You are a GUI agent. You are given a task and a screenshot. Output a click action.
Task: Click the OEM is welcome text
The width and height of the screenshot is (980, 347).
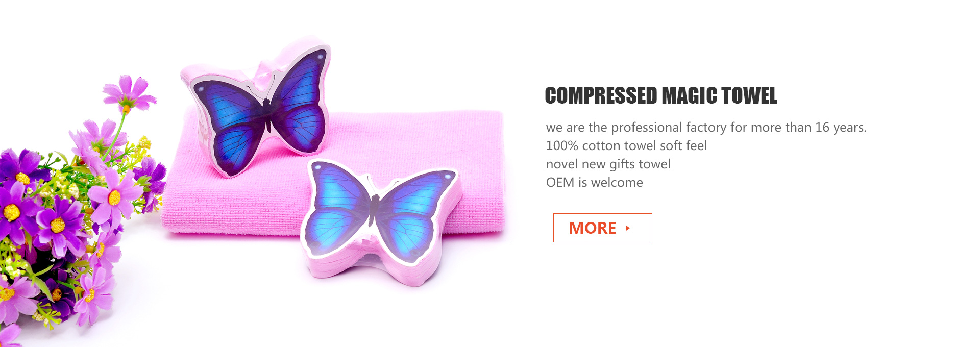[x=594, y=182]
